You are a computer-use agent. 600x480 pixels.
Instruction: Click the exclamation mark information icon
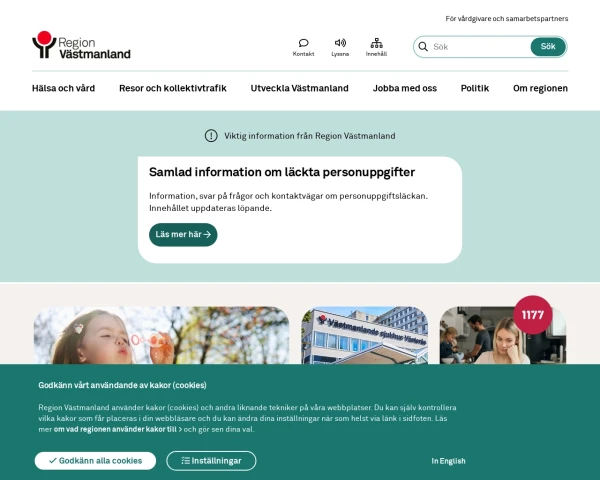211,136
